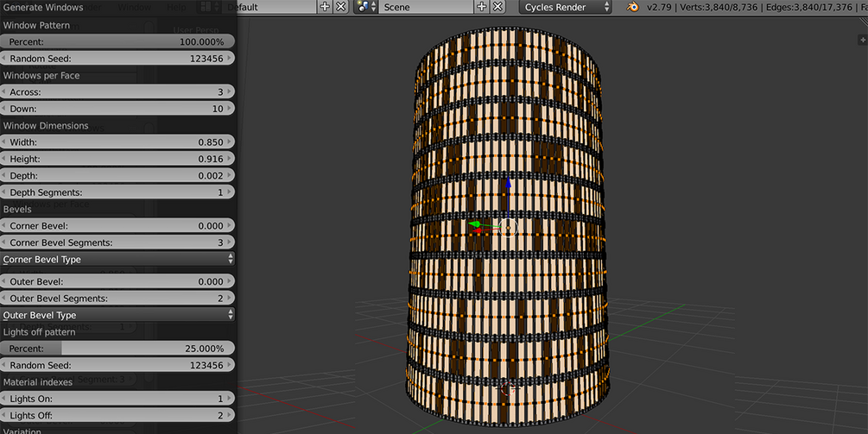Click the Verts:3,840/8,736 statistic text
Screen dimensions: 868x434
point(720,7)
